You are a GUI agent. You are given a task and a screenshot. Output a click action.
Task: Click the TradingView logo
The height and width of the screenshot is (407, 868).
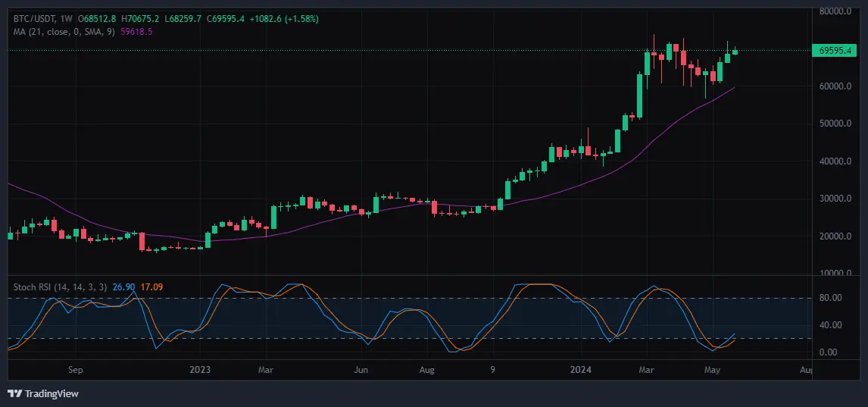point(42,393)
